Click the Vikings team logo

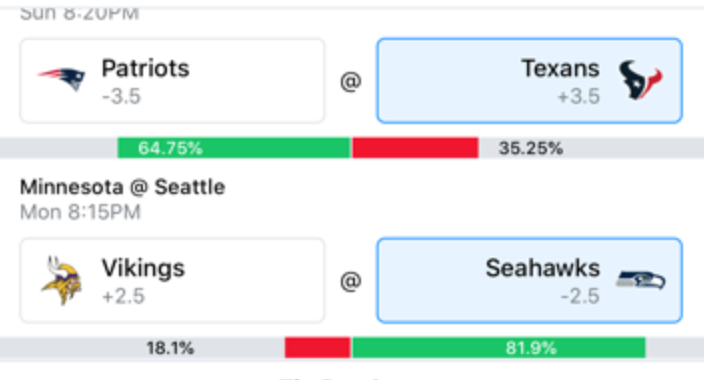(x=62, y=280)
